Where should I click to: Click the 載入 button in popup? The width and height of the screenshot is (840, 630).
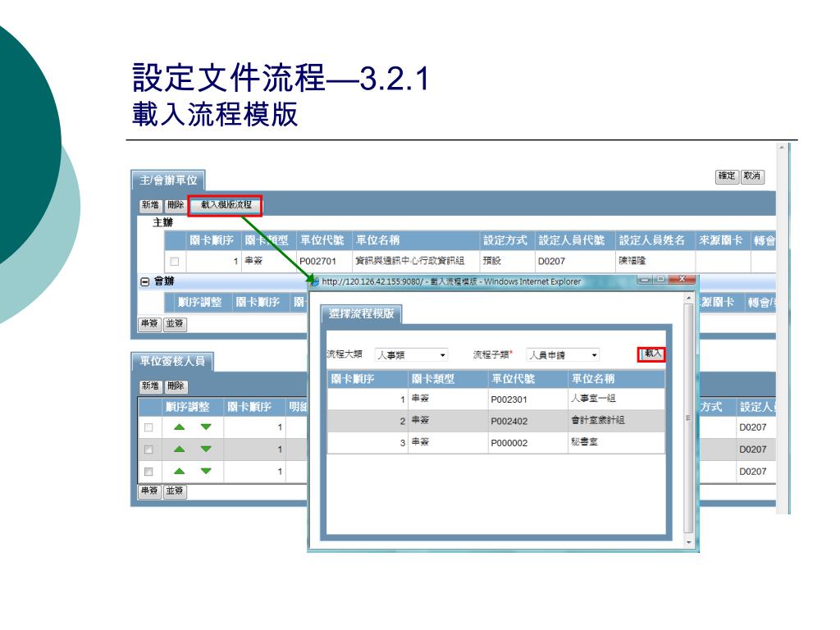pos(652,354)
